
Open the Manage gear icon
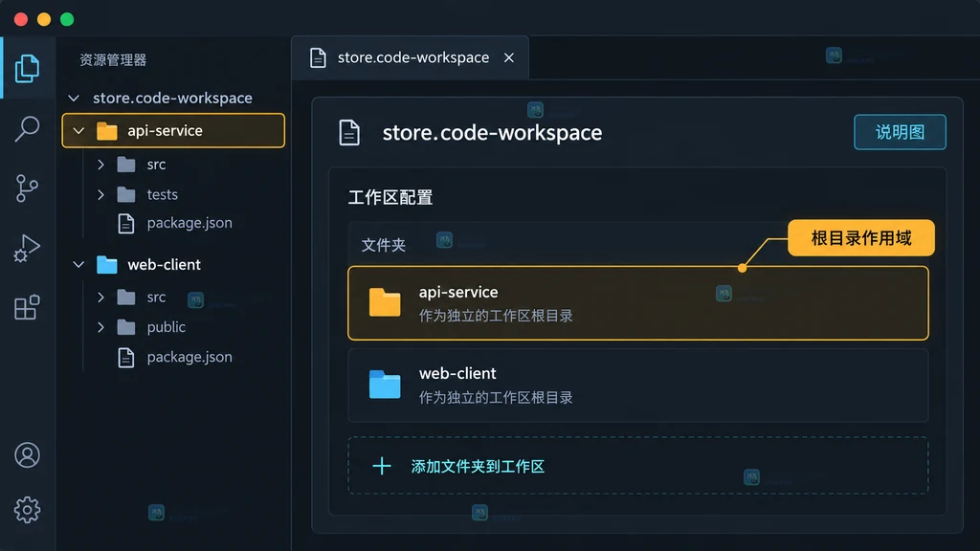[x=27, y=510]
